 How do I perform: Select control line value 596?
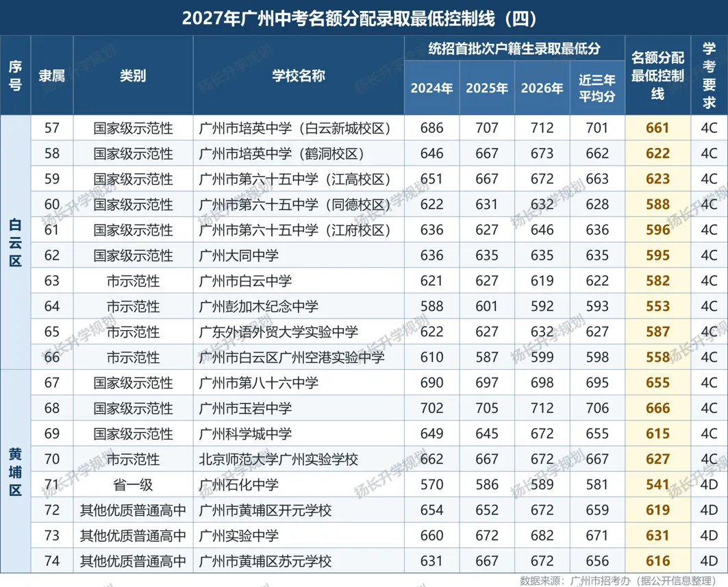click(x=657, y=230)
